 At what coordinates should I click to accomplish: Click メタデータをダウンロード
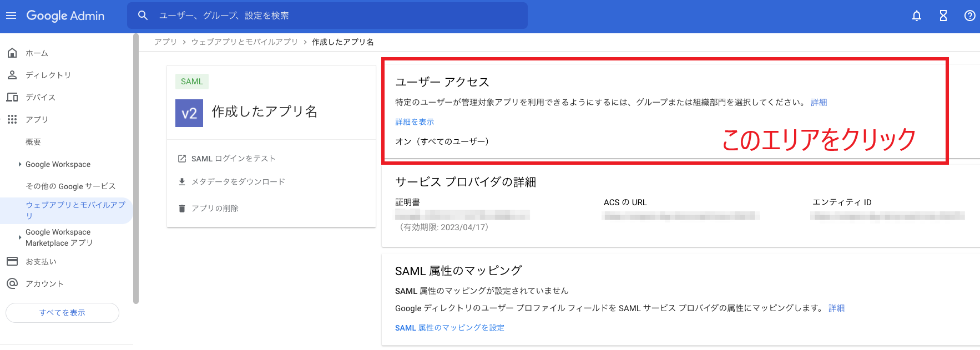coord(238,181)
